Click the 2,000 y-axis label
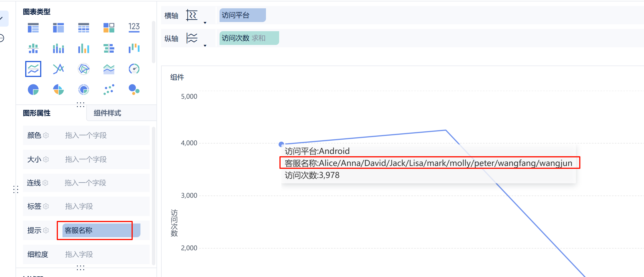 pos(189,248)
